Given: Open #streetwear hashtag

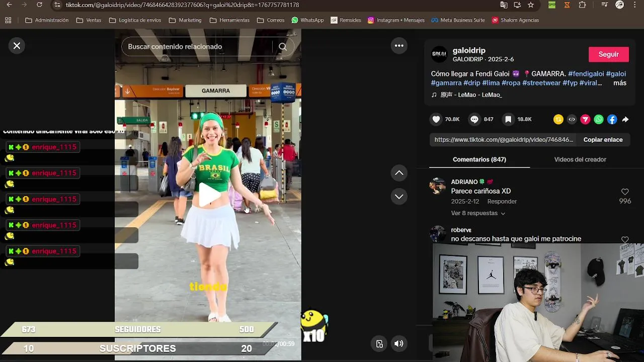Looking at the screenshot, I should pos(541,83).
